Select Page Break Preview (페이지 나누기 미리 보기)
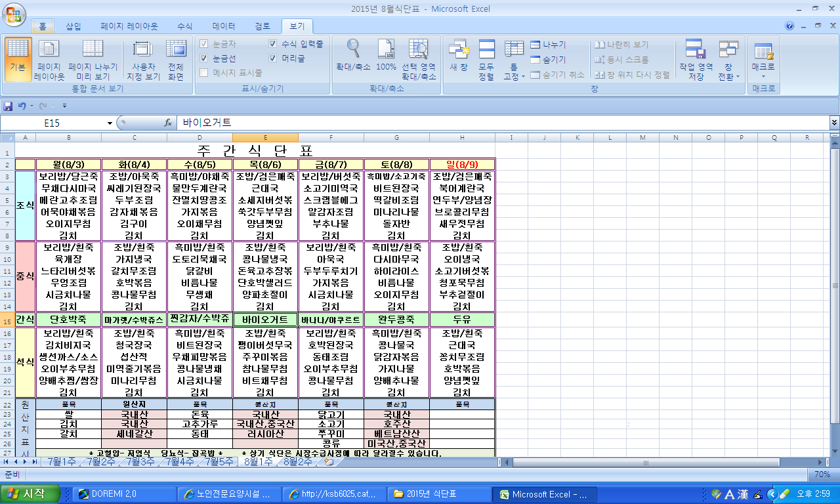This screenshot has height=504, width=840. pos(93,58)
